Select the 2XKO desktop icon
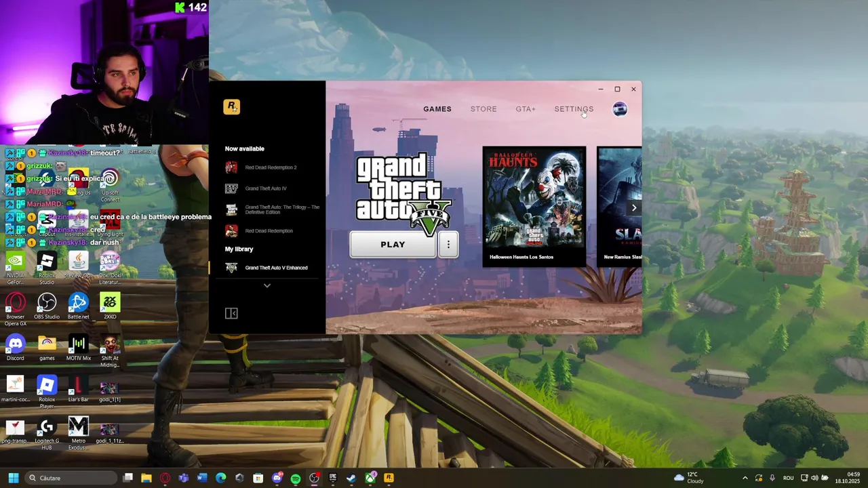Screen dimensions: 868x488 click(x=110, y=307)
